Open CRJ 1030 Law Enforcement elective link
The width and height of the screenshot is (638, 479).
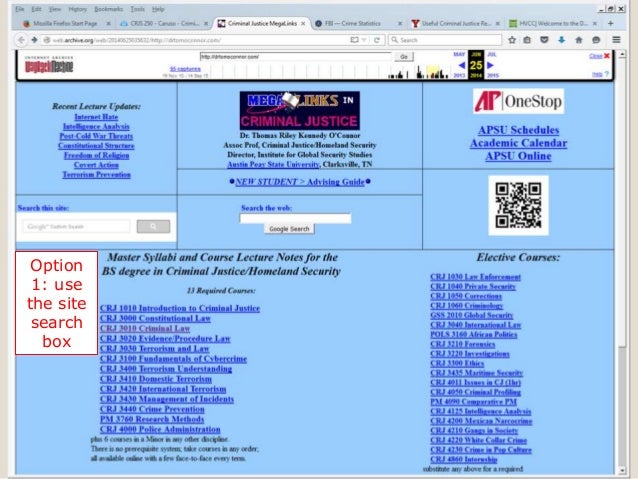click(x=475, y=277)
